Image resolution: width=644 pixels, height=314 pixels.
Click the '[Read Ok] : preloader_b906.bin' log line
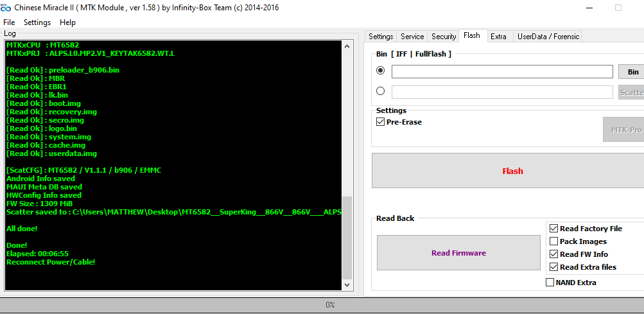click(63, 70)
